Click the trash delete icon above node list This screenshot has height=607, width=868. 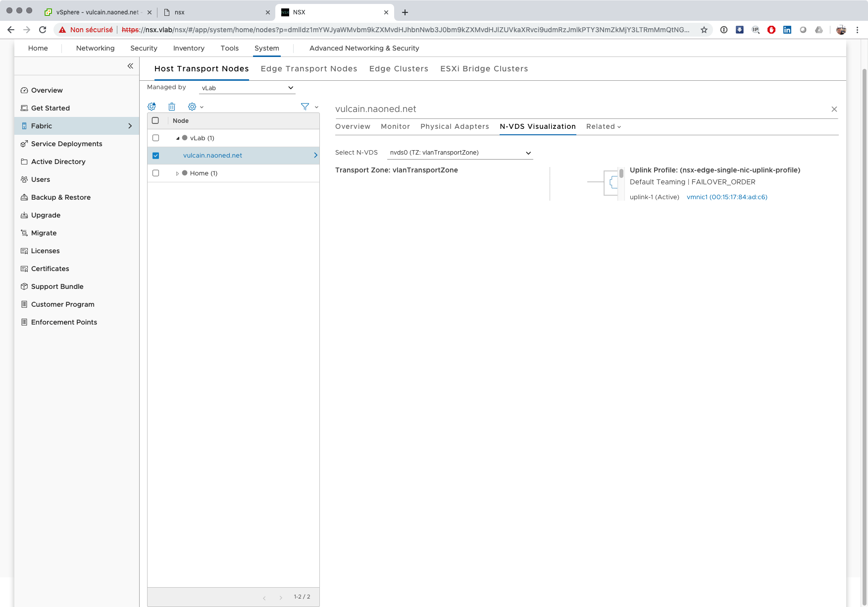[171, 107]
